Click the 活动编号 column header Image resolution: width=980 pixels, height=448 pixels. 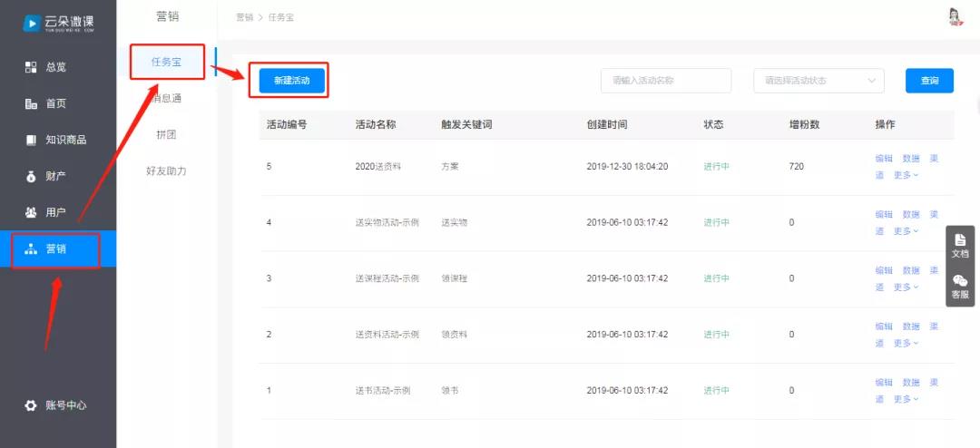pyautogui.click(x=286, y=124)
